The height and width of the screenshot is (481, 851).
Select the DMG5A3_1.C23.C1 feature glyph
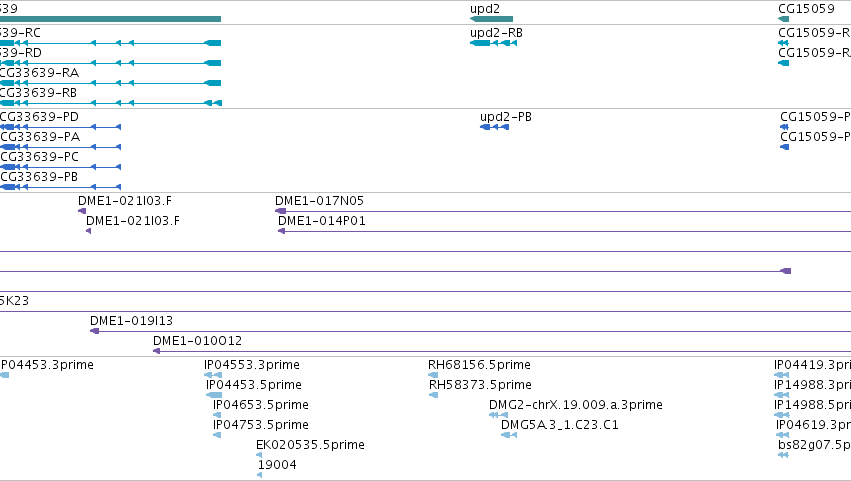pos(509,435)
